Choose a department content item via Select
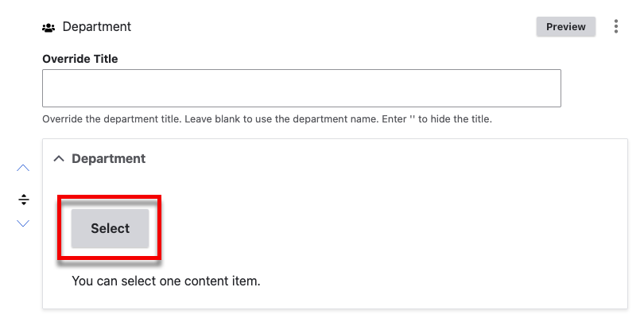Image resolution: width=644 pixels, height=322 pixels. click(110, 228)
